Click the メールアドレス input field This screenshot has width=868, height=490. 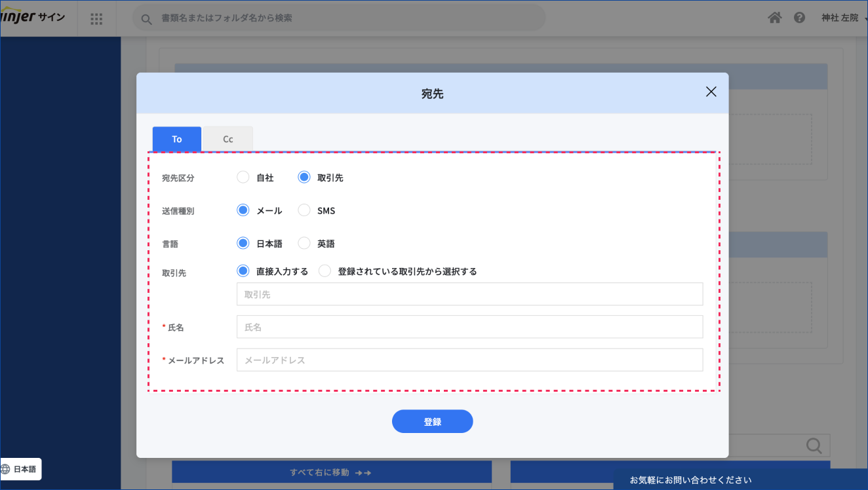(469, 360)
